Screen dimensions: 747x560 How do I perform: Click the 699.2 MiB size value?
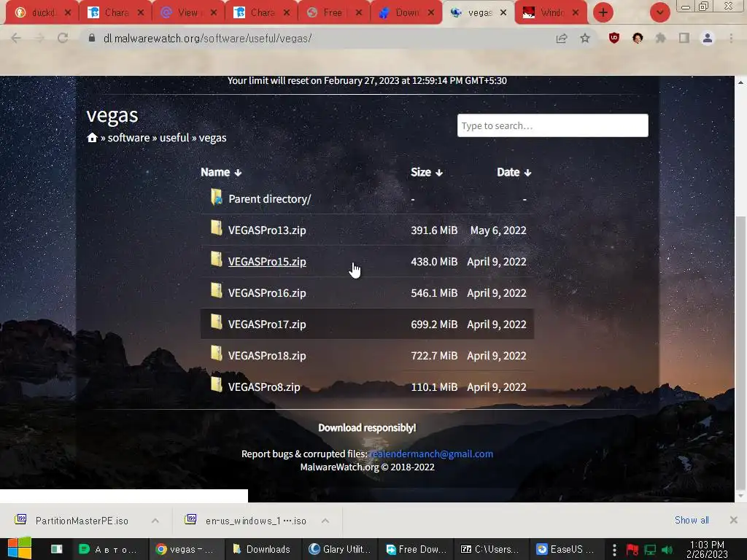pos(434,324)
